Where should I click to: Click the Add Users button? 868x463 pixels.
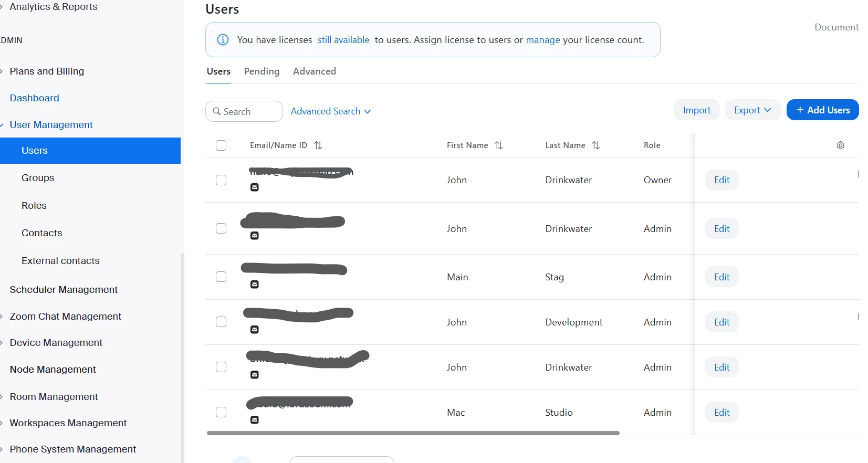tap(823, 110)
